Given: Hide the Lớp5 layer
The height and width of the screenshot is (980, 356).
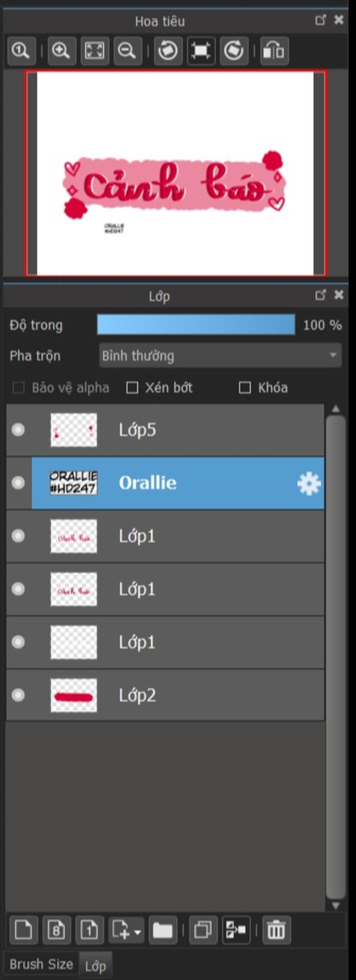Looking at the screenshot, I should point(18,429).
